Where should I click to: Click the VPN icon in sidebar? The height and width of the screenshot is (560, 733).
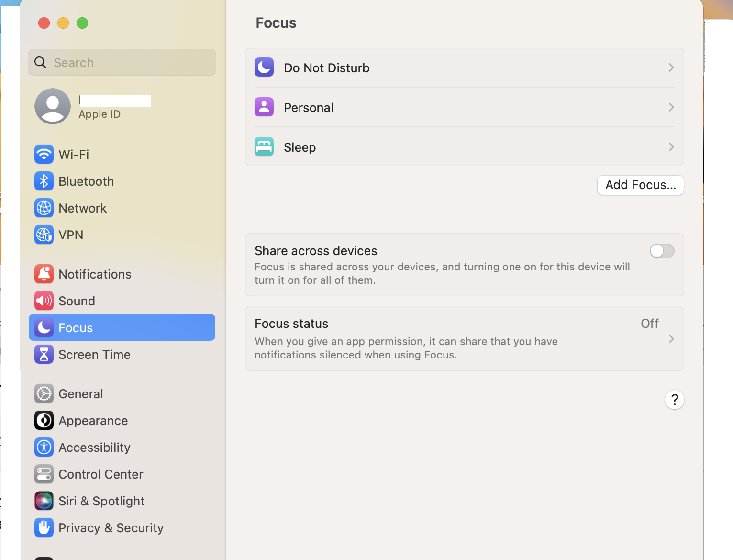pyautogui.click(x=44, y=235)
